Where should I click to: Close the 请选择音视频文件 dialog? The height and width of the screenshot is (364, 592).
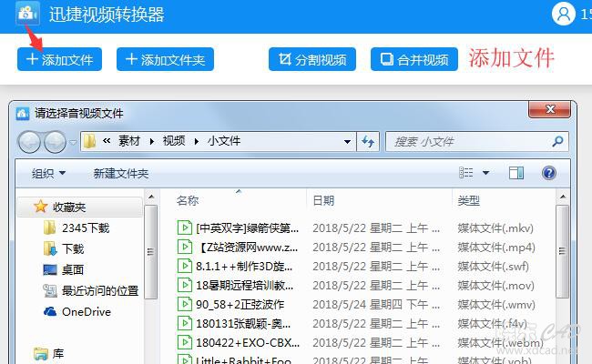549,110
